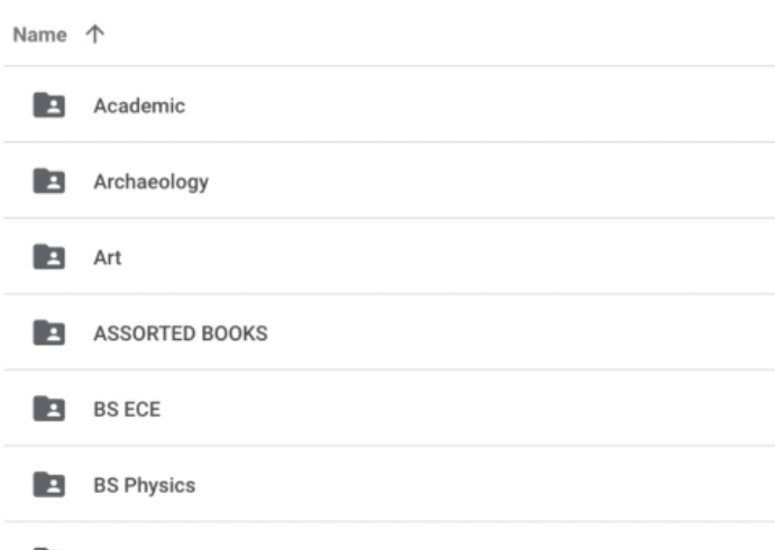
Task: Select the Academic folder name
Action: [x=139, y=106]
